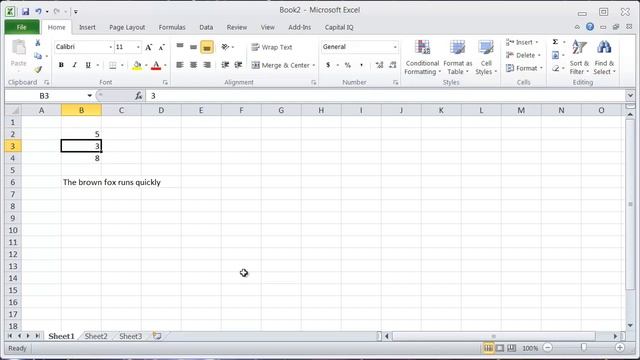Switch to the Page Layout tab
This screenshot has height=360, width=640.
click(127, 27)
